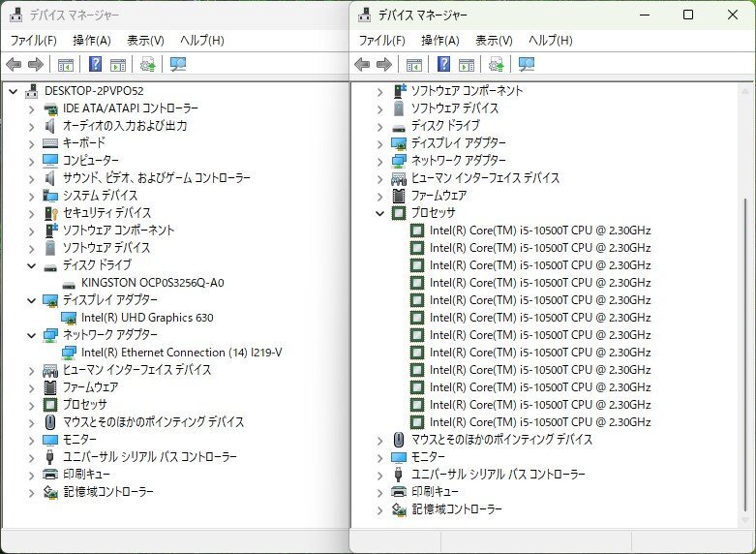756x554 pixels.
Task: Click Forward arrow in right window toolbar
Action: (384, 64)
